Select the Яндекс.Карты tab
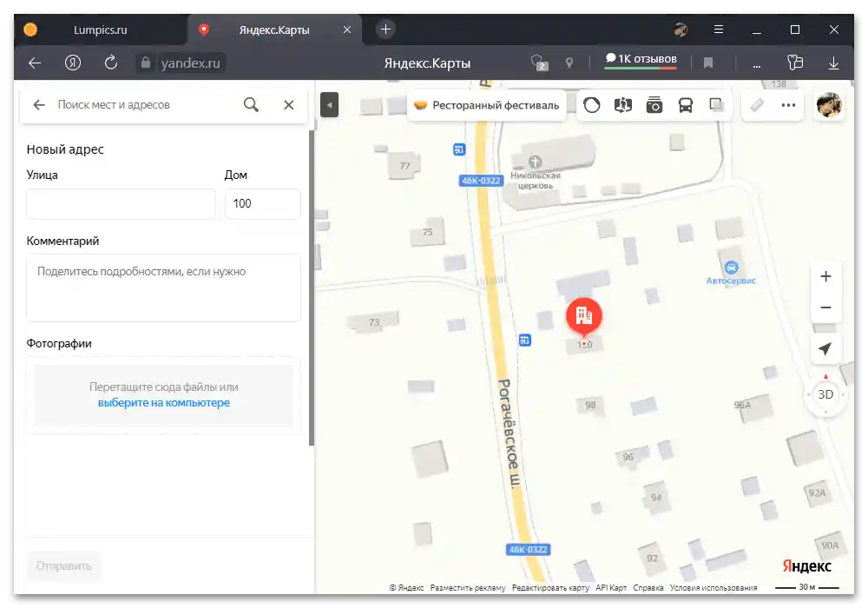 click(274, 30)
